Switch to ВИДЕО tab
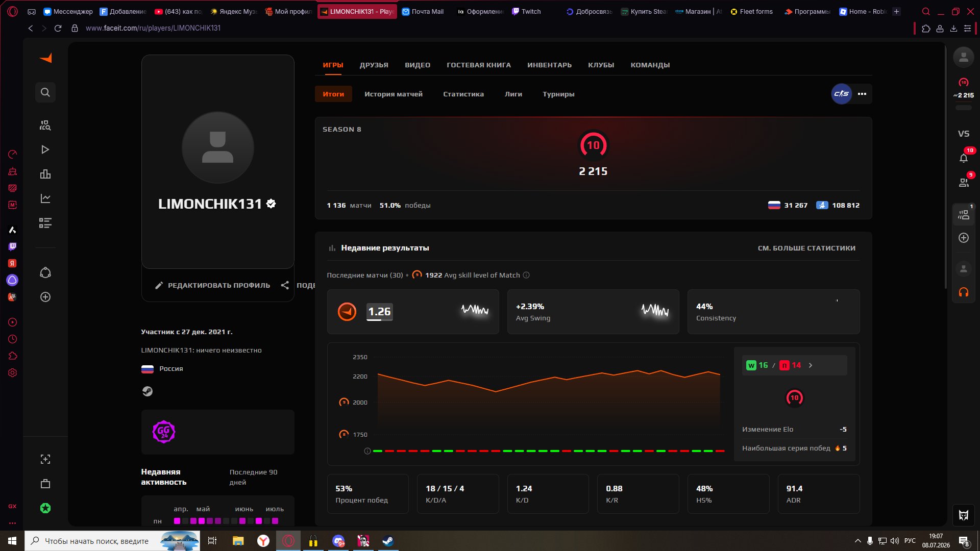 coord(418,65)
